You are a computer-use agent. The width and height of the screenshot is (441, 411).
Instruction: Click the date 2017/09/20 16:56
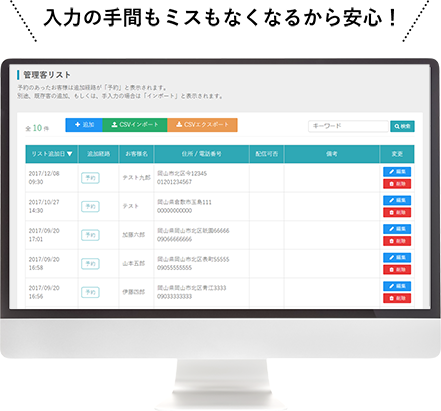(44, 292)
